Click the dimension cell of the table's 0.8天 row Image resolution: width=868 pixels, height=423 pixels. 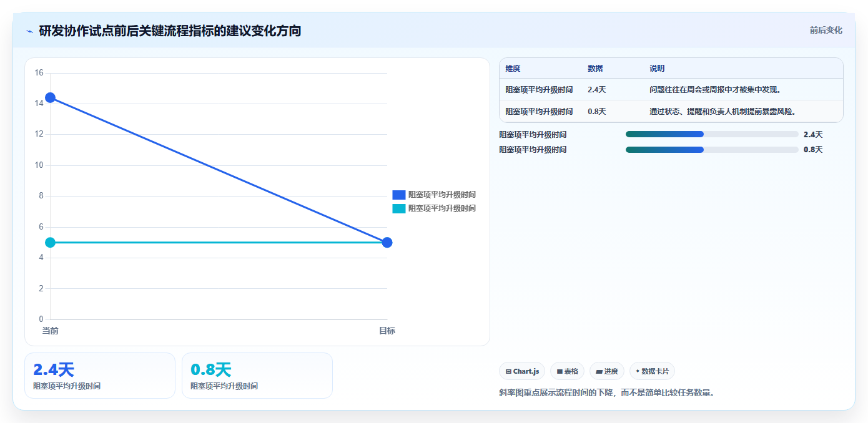[x=539, y=112]
